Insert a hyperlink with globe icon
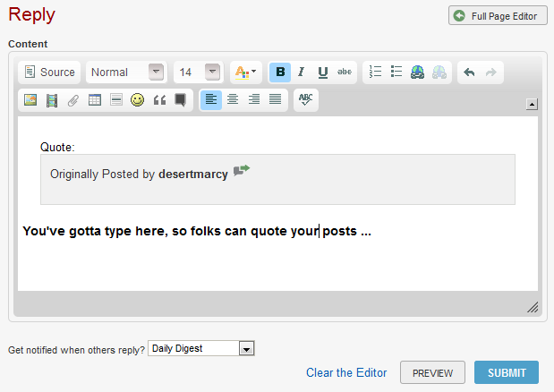This screenshot has height=392, width=554. pos(418,72)
